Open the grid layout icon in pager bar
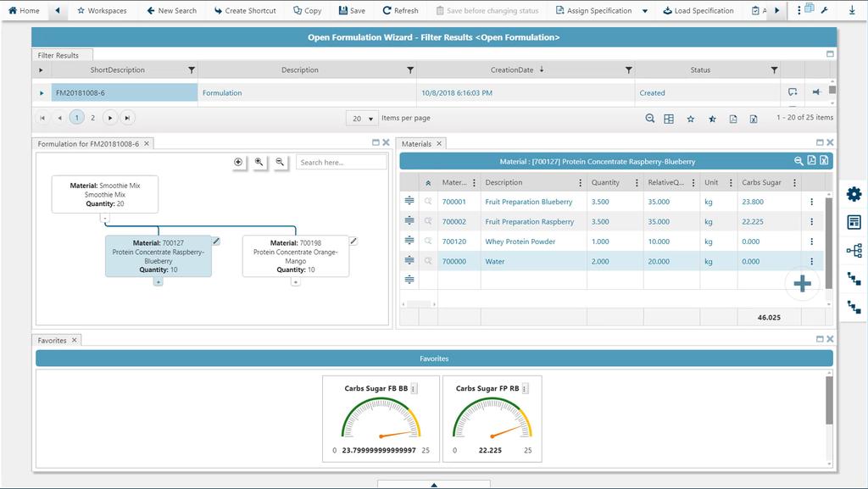This screenshot has height=489, width=868. [669, 119]
